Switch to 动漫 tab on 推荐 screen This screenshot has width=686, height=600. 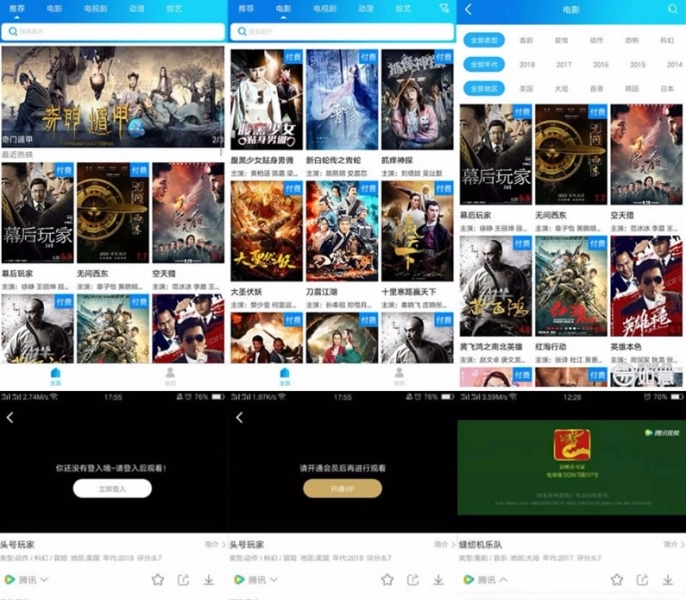(x=136, y=8)
